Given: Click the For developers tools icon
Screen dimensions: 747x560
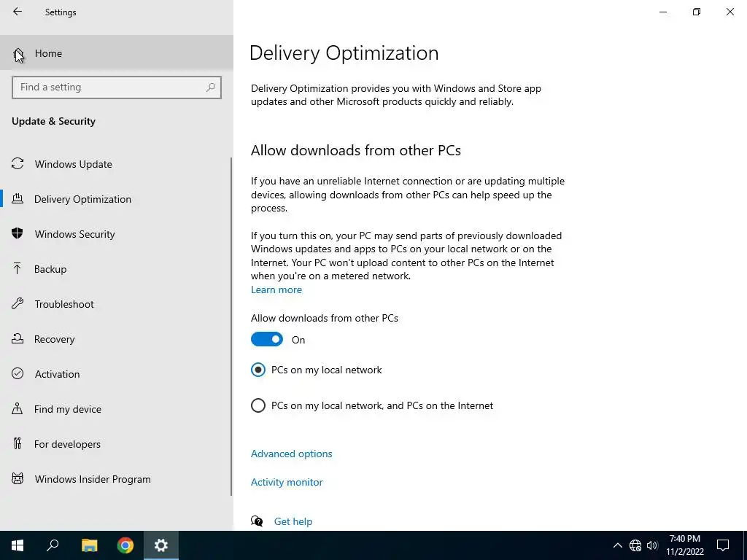Looking at the screenshot, I should [x=18, y=443].
